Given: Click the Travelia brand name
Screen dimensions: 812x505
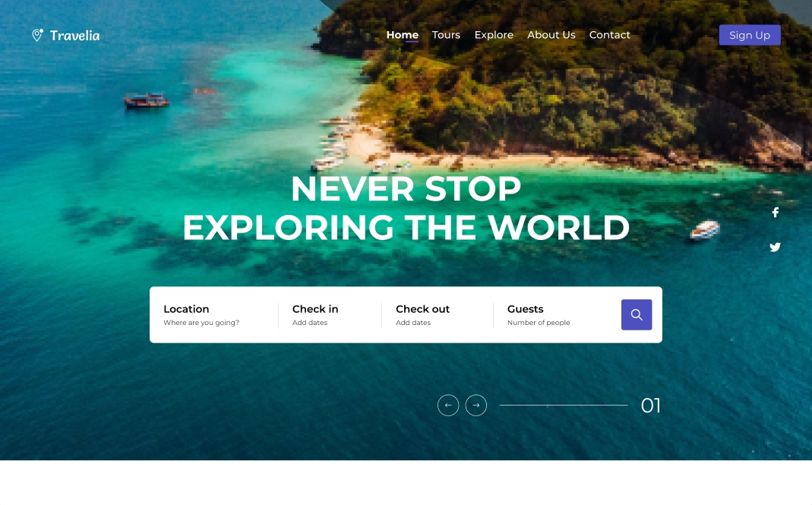Looking at the screenshot, I should coord(74,35).
